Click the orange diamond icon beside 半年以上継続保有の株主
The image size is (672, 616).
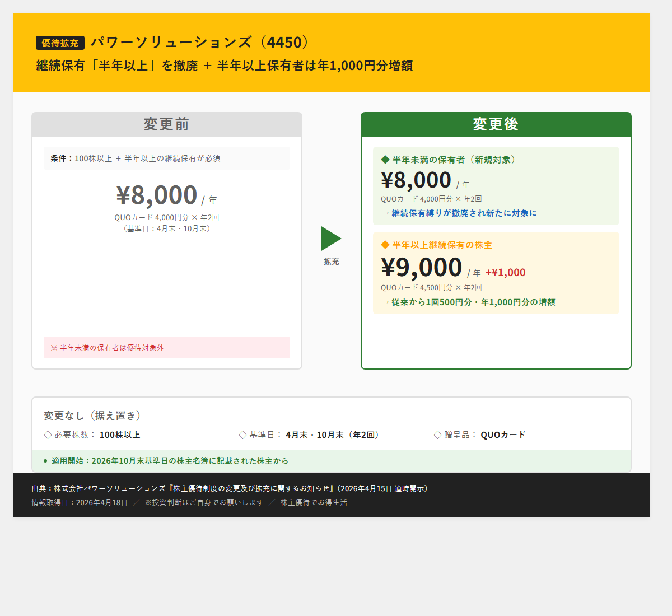385,245
